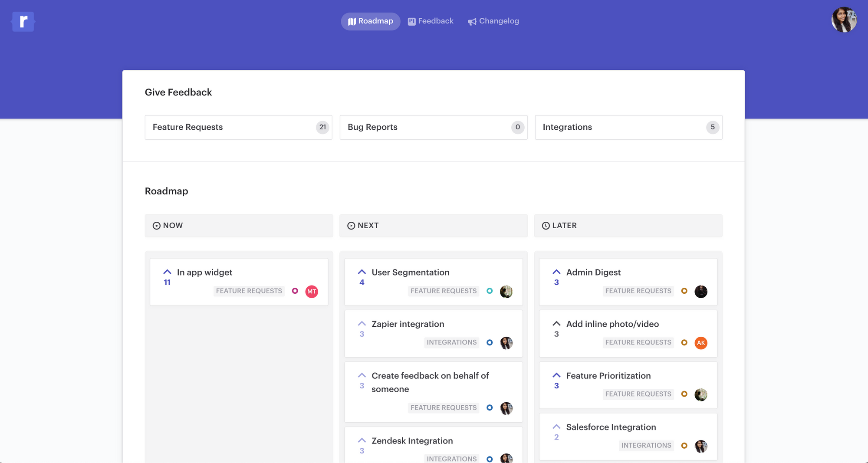This screenshot has height=463, width=868.
Task: Click the MT avatar on In app widget
Action: [x=312, y=292]
